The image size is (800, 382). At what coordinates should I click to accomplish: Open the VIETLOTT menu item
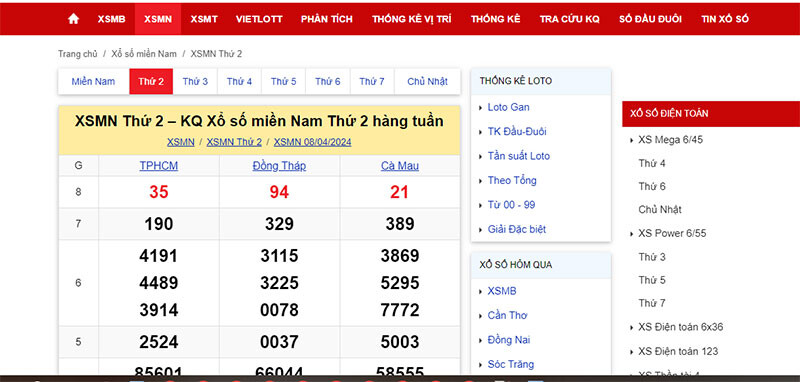click(259, 19)
